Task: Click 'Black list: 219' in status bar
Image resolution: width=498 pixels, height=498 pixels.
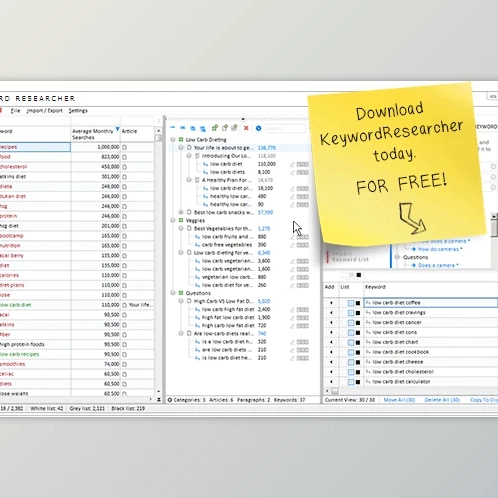Action: click(x=128, y=408)
